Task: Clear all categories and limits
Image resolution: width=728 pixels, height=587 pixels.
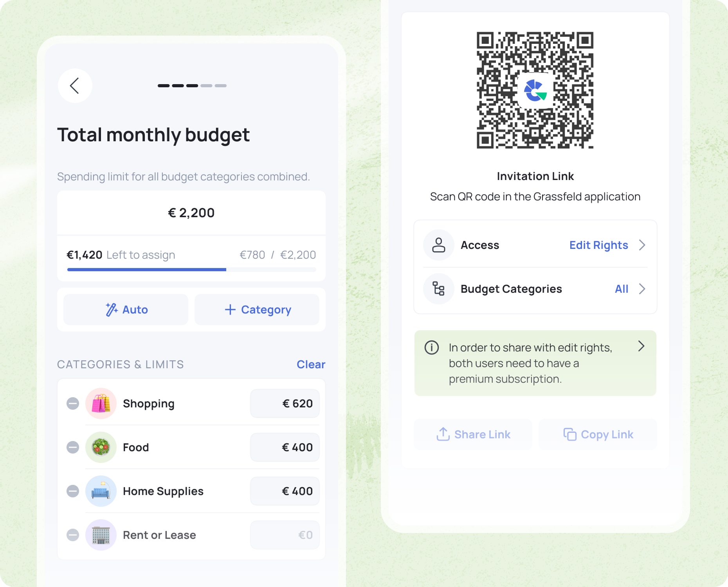Action: coord(311,364)
